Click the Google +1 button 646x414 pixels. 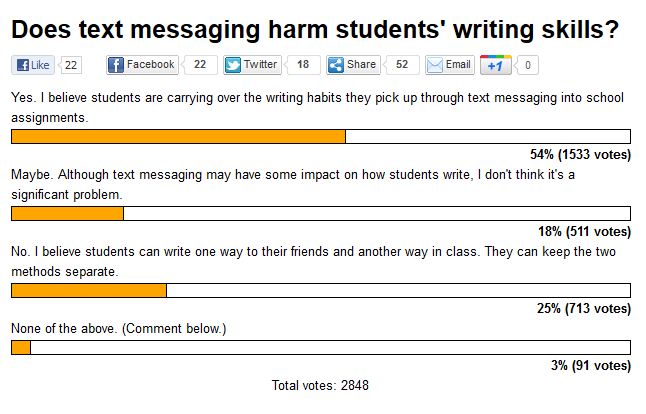point(496,65)
